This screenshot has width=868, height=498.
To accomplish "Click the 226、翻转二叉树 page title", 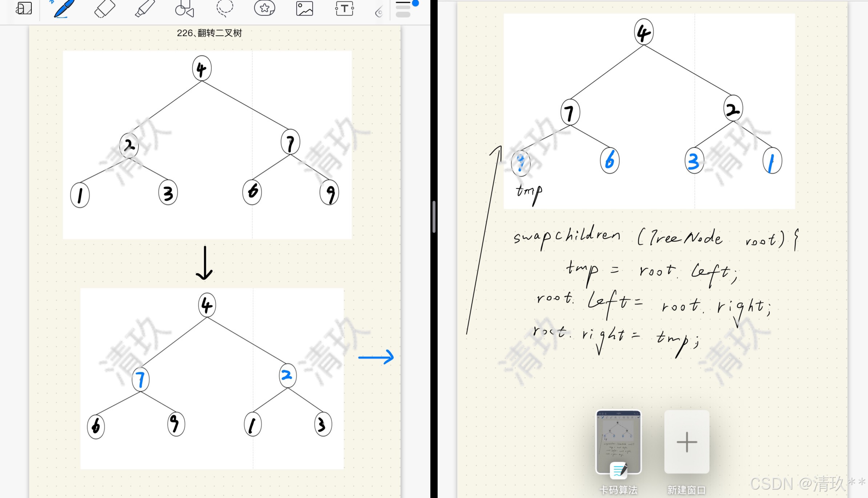I will 209,33.
